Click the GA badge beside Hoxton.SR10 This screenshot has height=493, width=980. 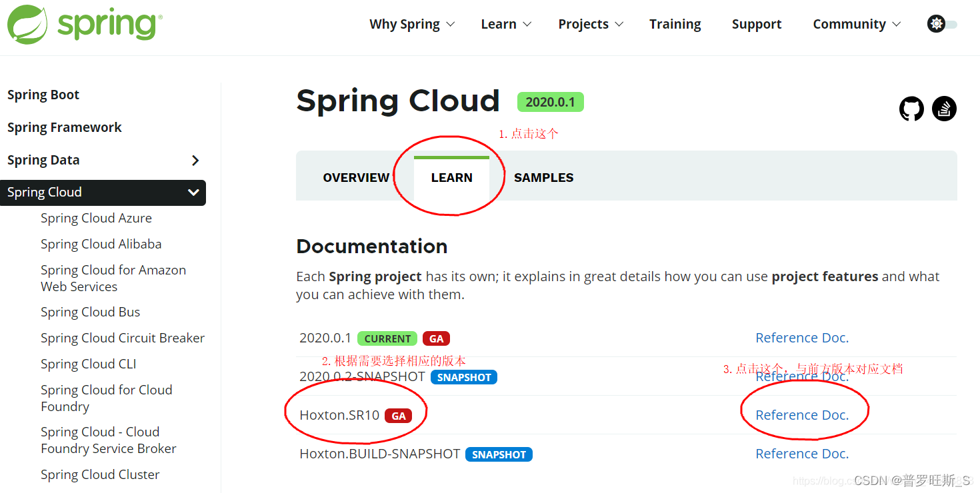click(398, 416)
